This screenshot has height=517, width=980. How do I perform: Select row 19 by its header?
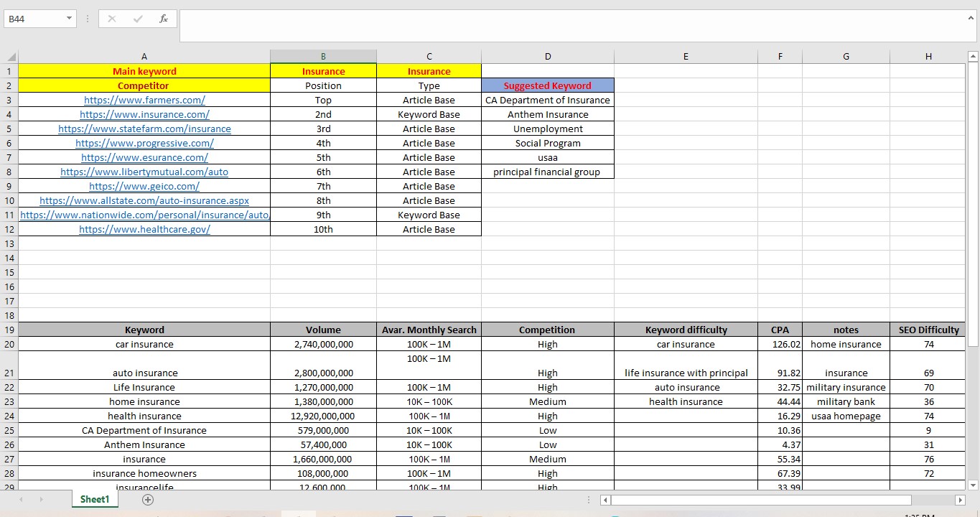pyautogui.click(x=9, y=330)
